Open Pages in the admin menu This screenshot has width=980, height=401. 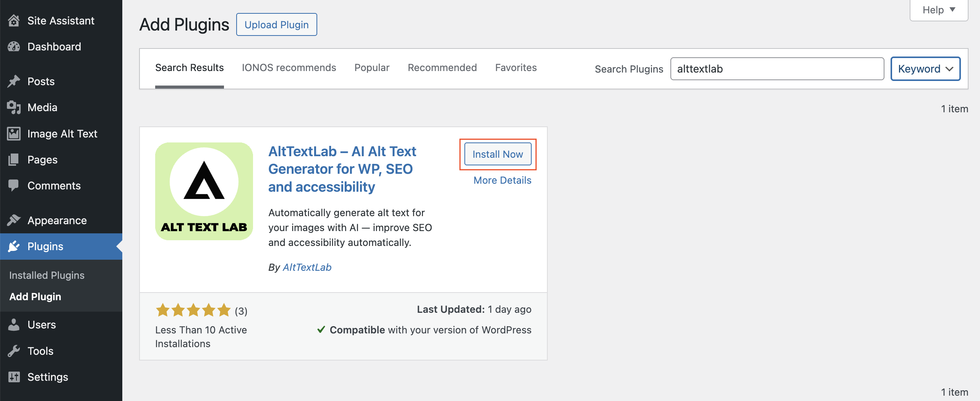(x=61, y=160)
